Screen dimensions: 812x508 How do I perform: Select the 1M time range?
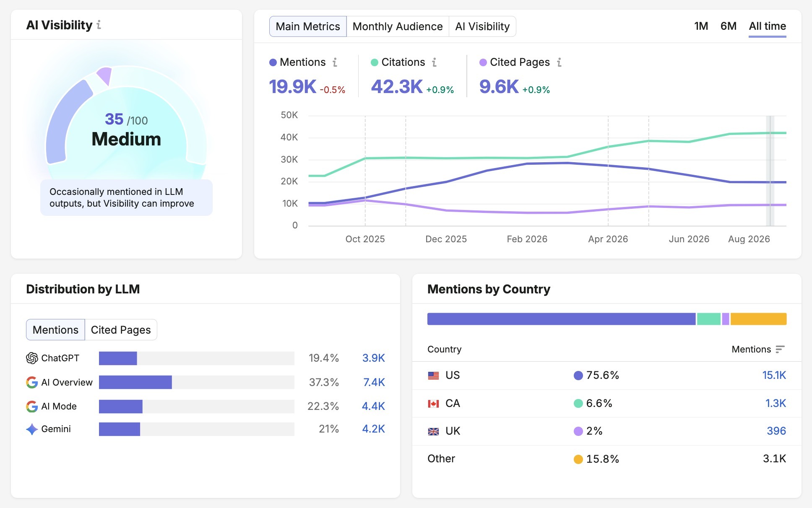pyautogui.click(x=701, y=26)
